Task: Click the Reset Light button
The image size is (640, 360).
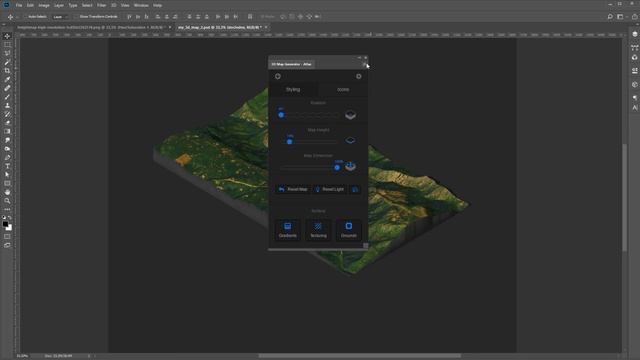Action: (329, 189)
